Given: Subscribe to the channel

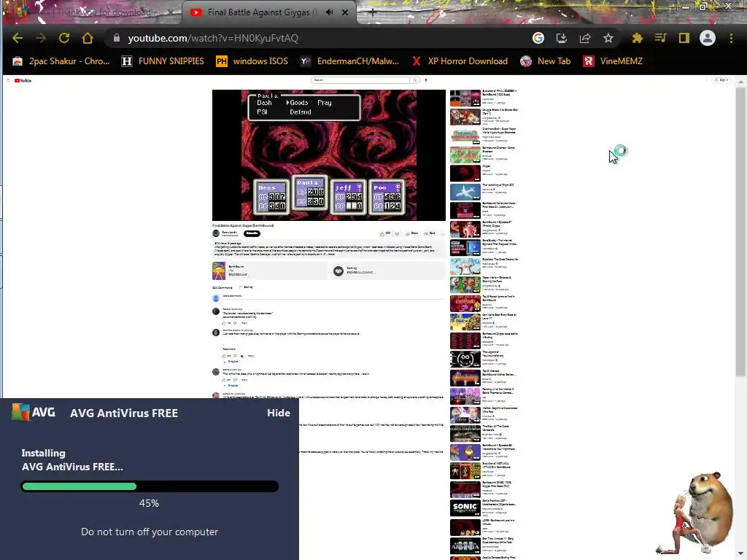Looking at the screenshot, I should point(252,233).
